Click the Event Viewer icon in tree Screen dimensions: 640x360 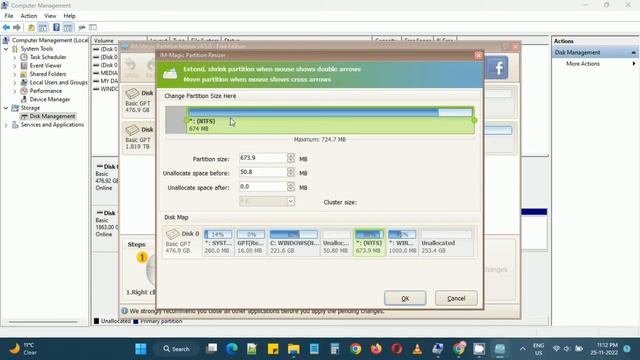pos(24,66)
